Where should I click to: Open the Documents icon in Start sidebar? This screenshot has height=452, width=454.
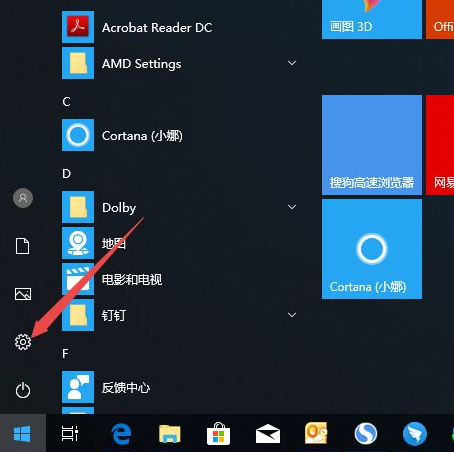coord(23,246)
